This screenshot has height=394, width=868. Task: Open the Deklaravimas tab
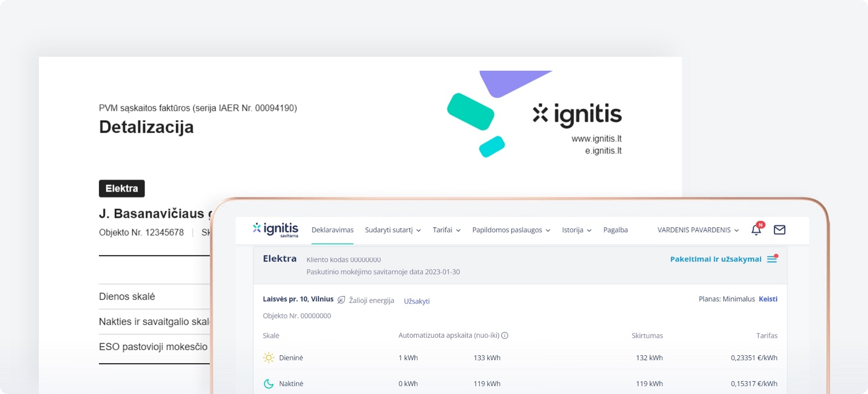[332, 230]
